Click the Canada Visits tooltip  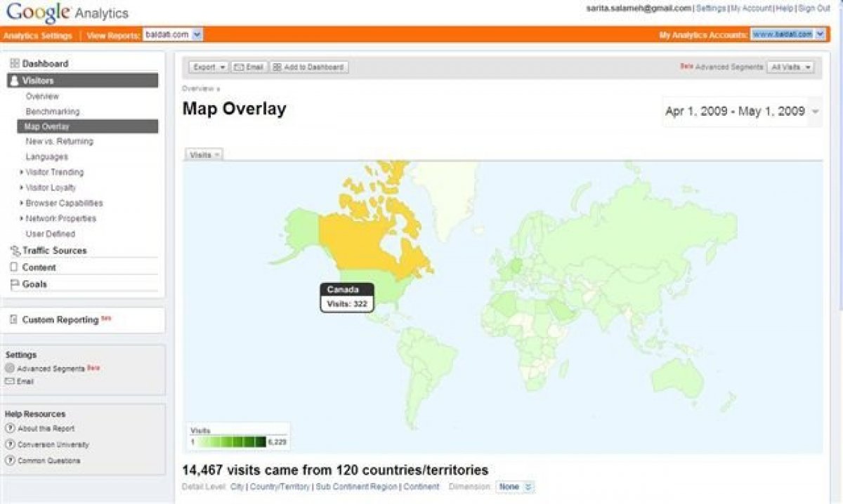(347, 297)
